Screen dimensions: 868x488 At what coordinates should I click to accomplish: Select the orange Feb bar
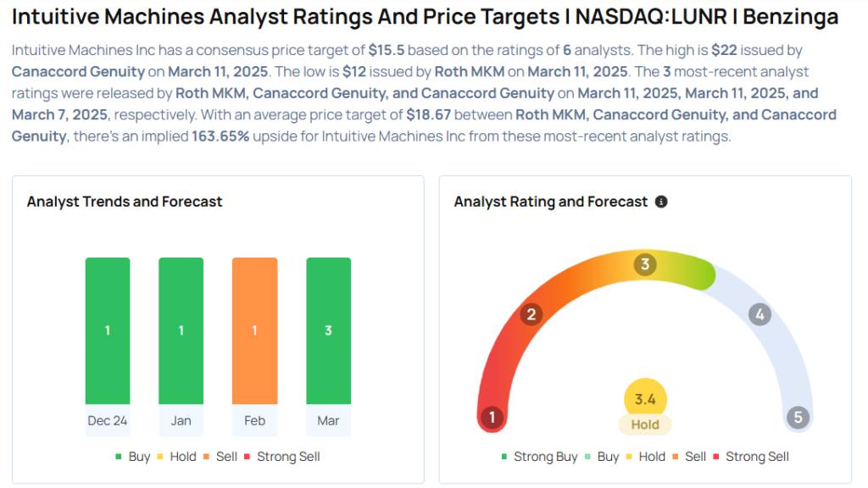click(254, 330)
